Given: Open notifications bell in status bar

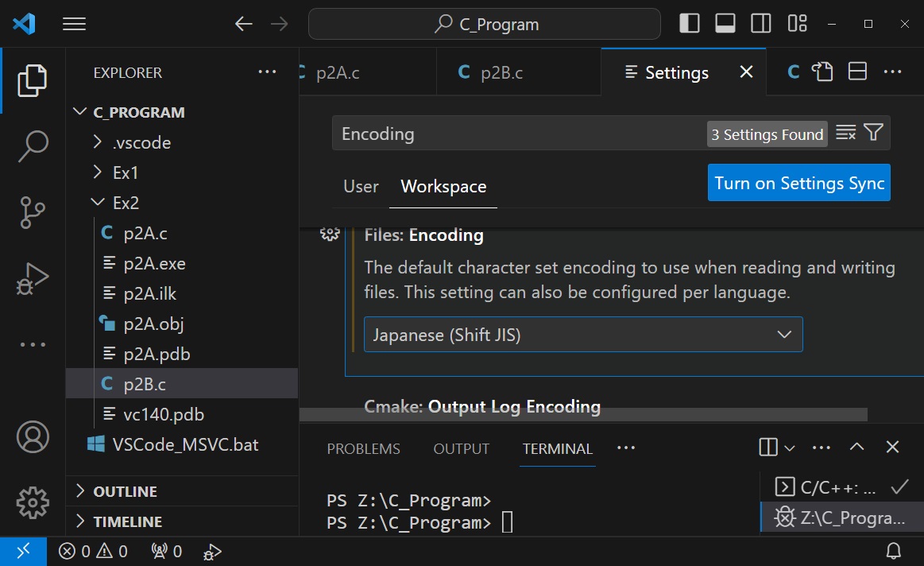Looking at the screenshot, I should 893,552.
